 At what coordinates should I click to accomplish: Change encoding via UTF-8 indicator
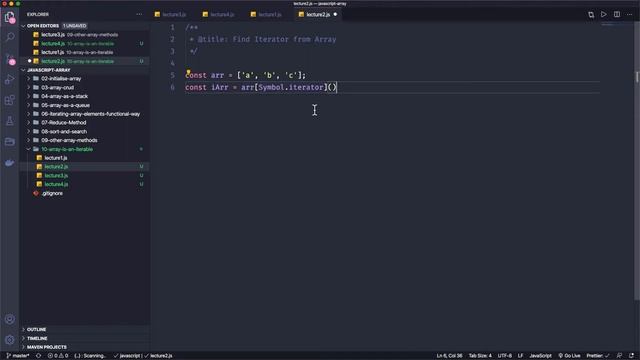point(504,356)
